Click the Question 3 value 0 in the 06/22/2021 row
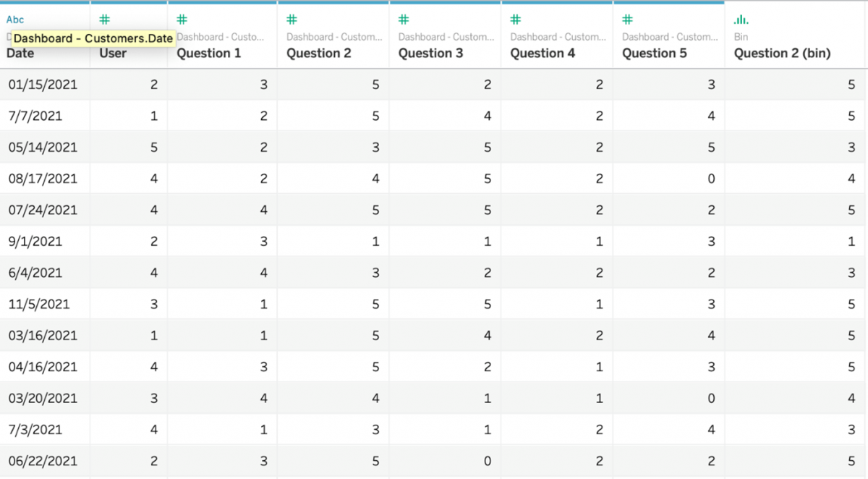 487,461
